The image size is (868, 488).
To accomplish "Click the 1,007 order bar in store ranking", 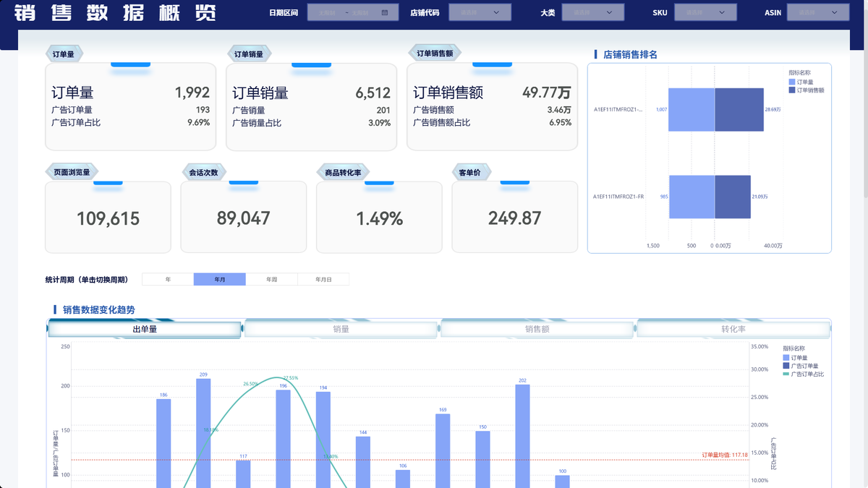I will pyautogui.click(x=692, y=110).
